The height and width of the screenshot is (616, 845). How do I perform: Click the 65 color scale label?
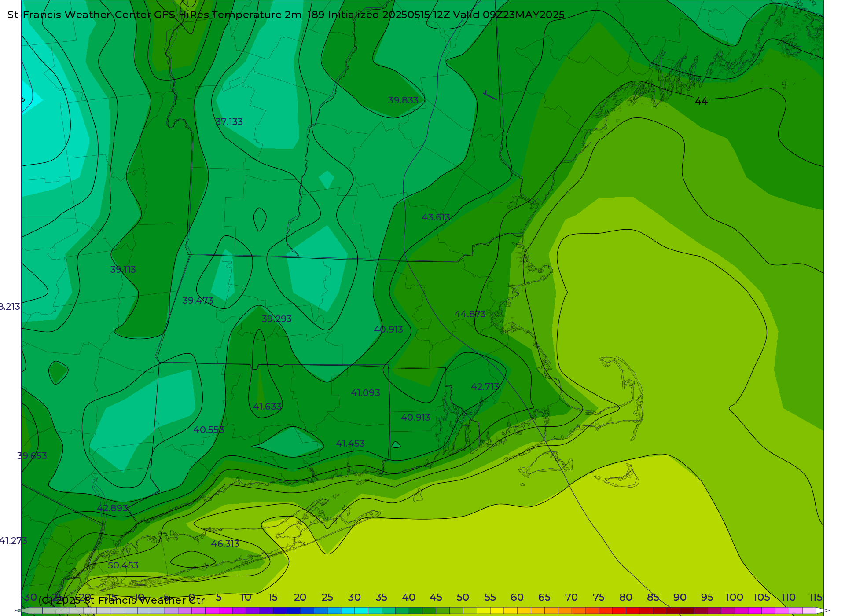pos(544,598)
